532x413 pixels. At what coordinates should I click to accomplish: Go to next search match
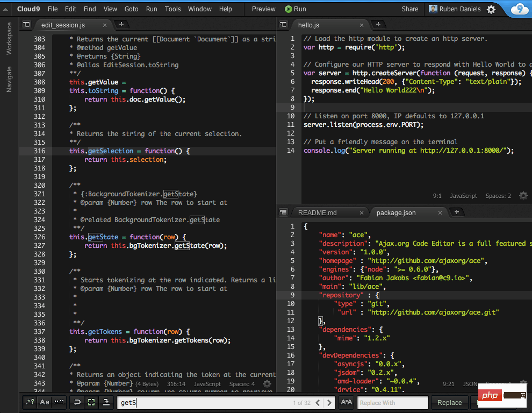coord(329,403)
